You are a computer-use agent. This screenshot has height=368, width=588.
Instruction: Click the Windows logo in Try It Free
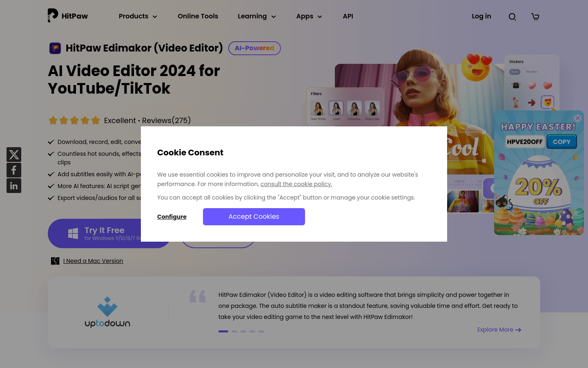tap(73, 233)
